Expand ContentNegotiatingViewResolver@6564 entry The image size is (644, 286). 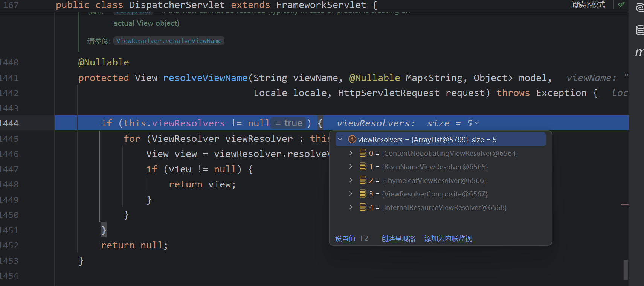[x=351, y=153]
